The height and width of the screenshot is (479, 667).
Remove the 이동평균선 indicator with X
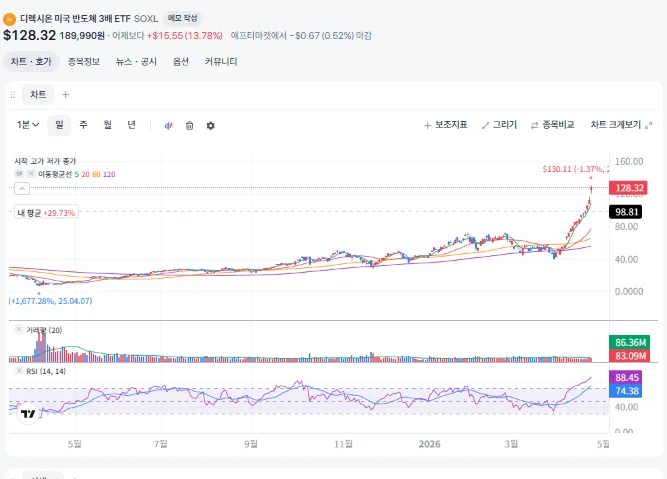31,174
